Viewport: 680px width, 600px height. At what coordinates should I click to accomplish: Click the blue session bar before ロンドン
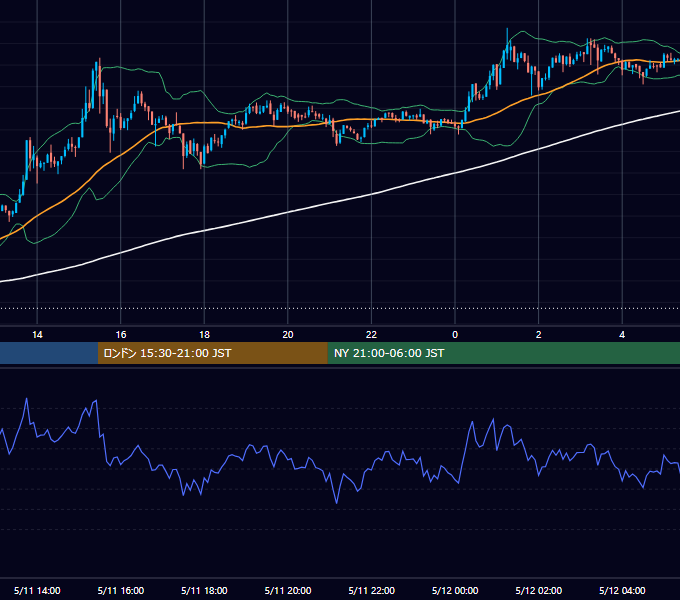[49, 353]
